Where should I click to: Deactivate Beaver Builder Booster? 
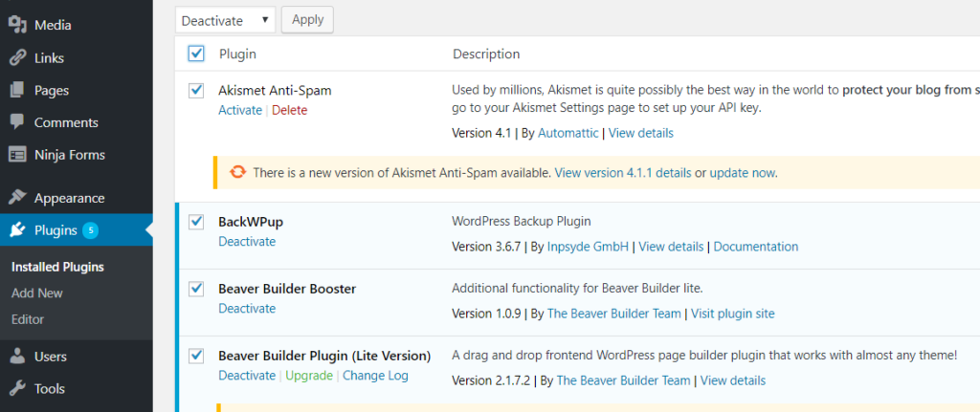247,309
